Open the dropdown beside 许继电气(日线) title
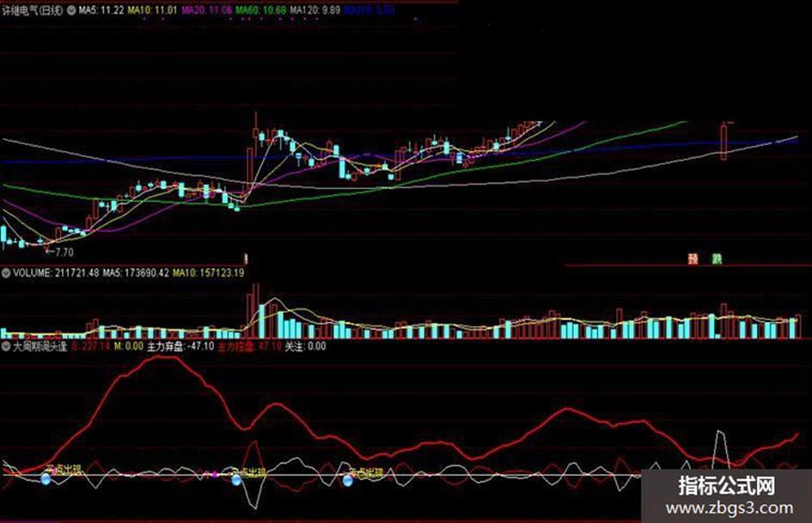The image size is (812, 523). (71, 9)
